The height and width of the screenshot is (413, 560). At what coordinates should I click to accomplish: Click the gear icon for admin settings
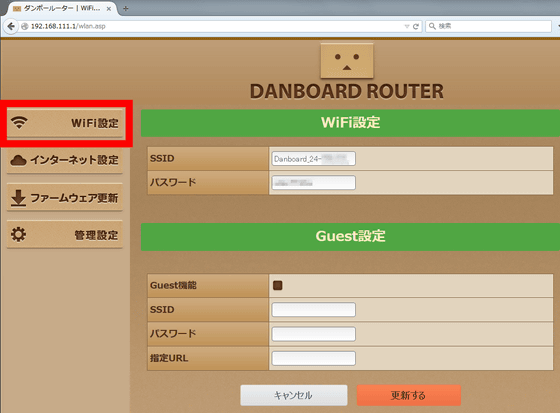pos(18,235)
